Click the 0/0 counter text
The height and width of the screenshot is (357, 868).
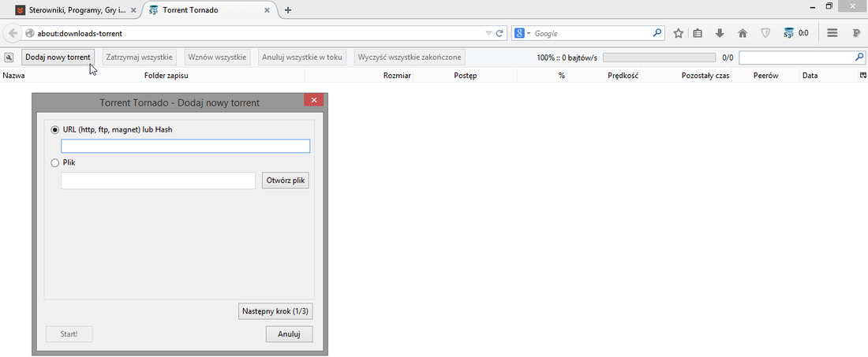click(x=728, y=57)
